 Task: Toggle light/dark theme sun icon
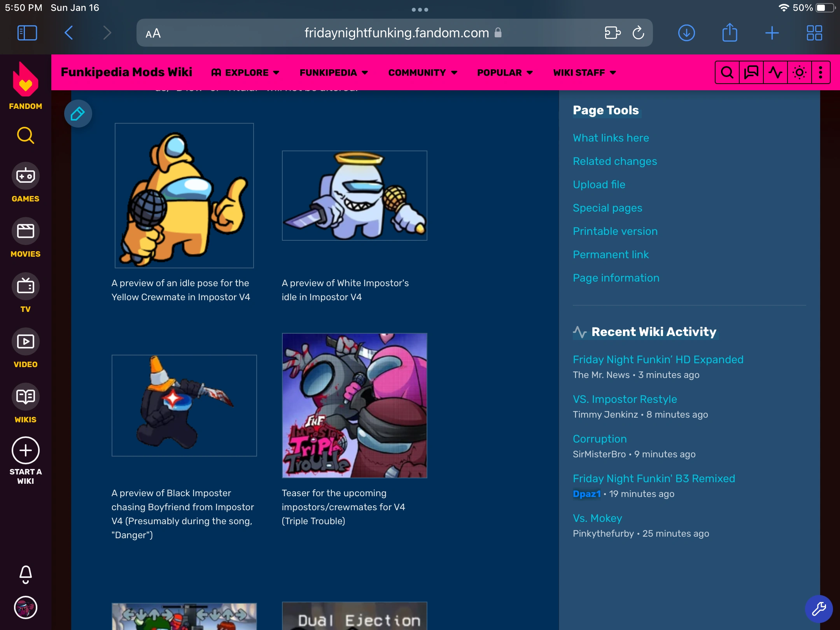799,72
